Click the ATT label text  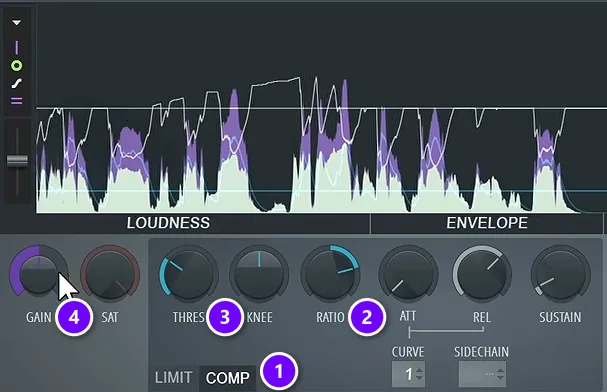(x=408, y=316)
